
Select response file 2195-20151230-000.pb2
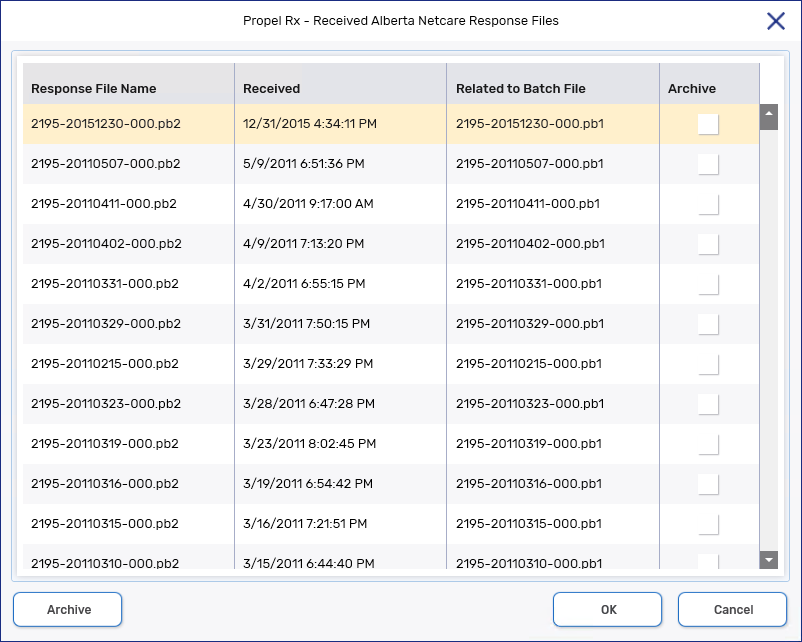click(106, 124)
